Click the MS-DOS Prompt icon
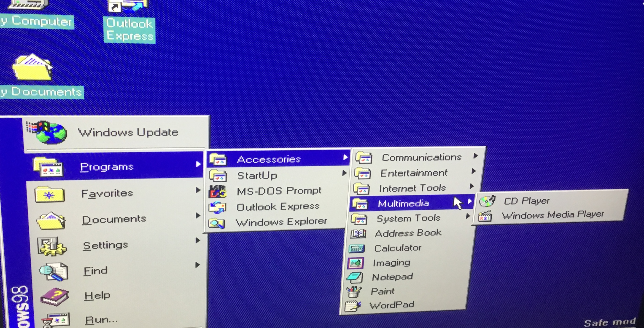This screenshot has height=328, width=644. pos(217,192)
